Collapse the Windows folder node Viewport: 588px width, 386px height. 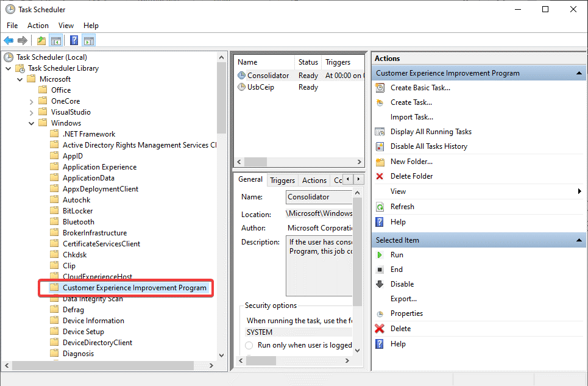[31, 123]
